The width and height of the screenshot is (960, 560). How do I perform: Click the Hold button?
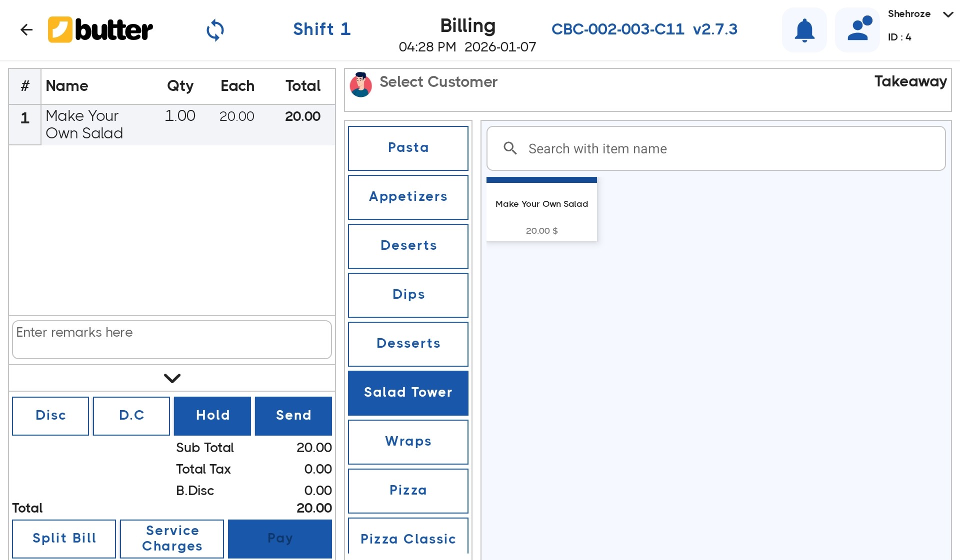point(212,416)
